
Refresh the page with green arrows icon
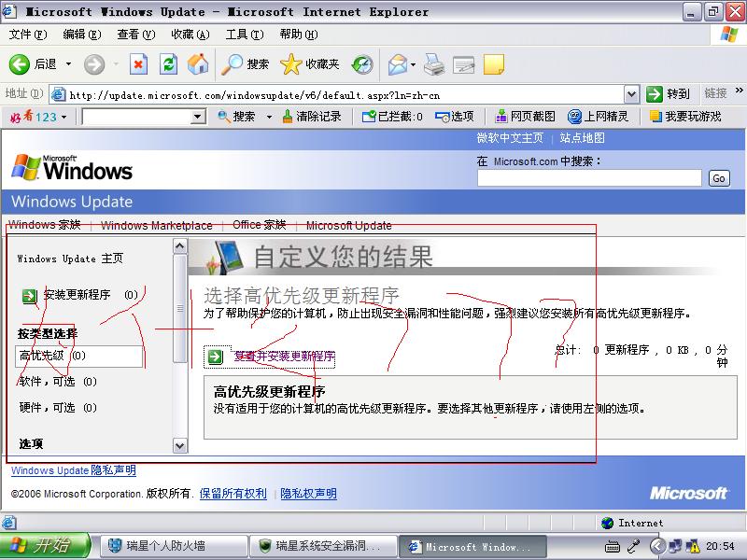(x=168, y=63)
